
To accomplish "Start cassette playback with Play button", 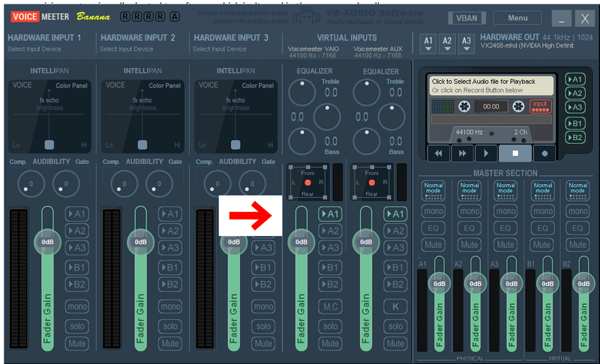I will [486, 154].
